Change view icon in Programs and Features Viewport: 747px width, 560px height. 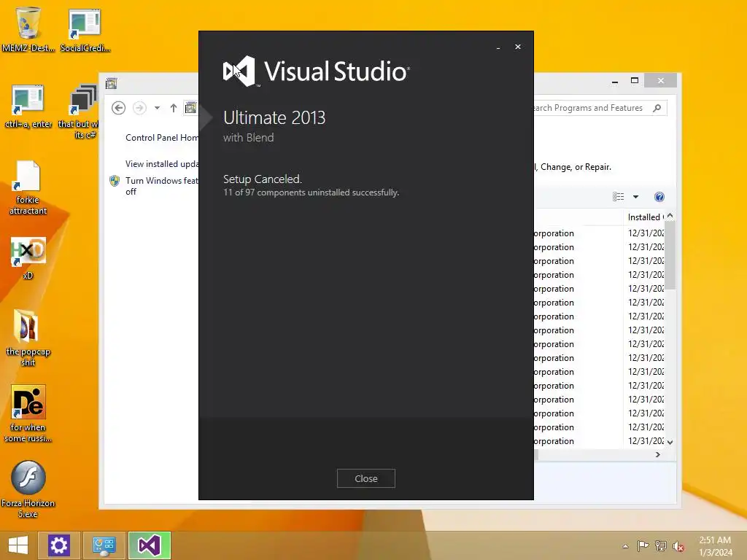[x=619, y=197]
